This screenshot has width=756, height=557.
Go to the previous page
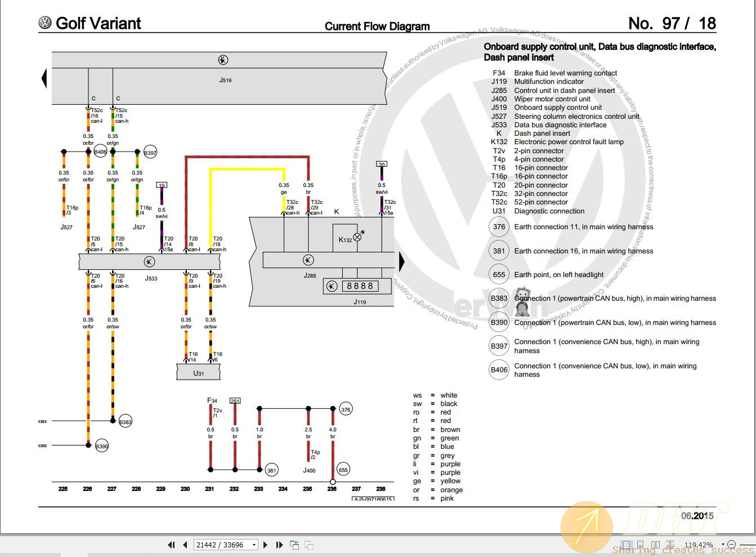[185, 545]
